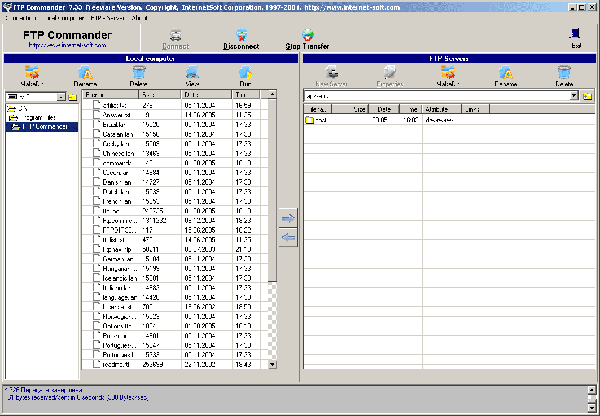Sort local files by File name column
Screen dimensions: 600x416
pos(111,95)
